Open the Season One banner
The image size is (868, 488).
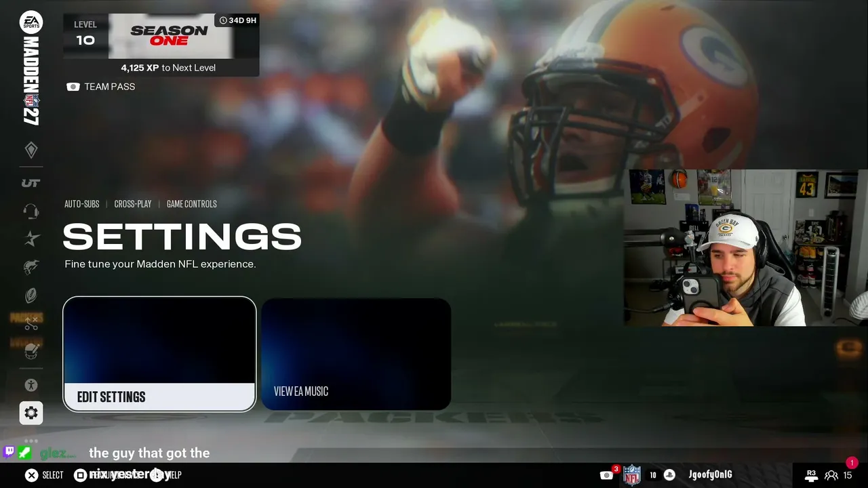(170, 35)
